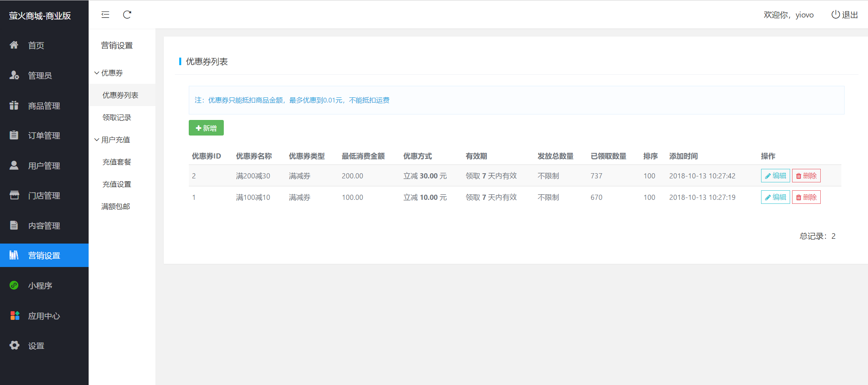Delete the 满100减10 coupon
Screen dimensions: 868x385
(806, 197)
